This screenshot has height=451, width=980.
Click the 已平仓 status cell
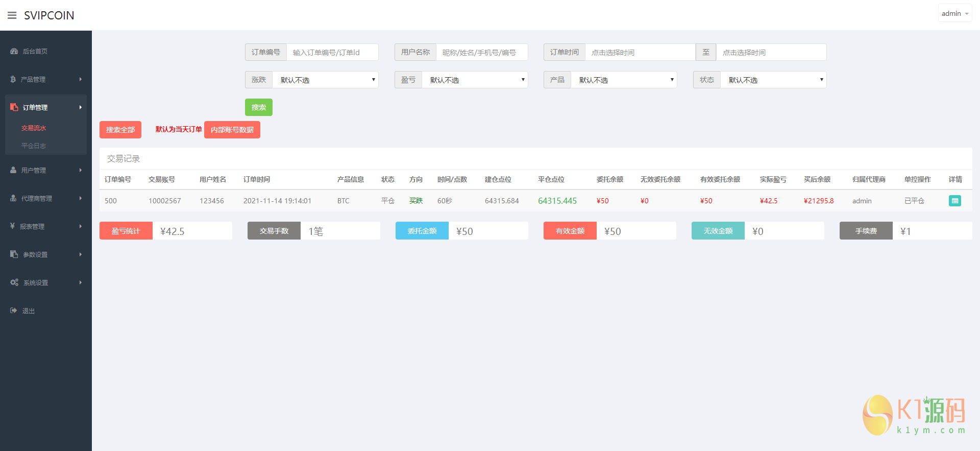914,201
